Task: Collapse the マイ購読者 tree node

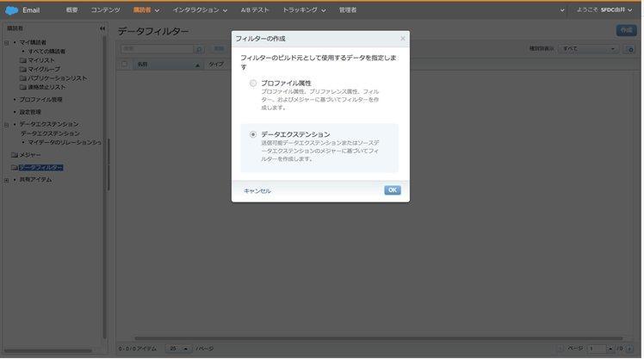Action: 7,43
